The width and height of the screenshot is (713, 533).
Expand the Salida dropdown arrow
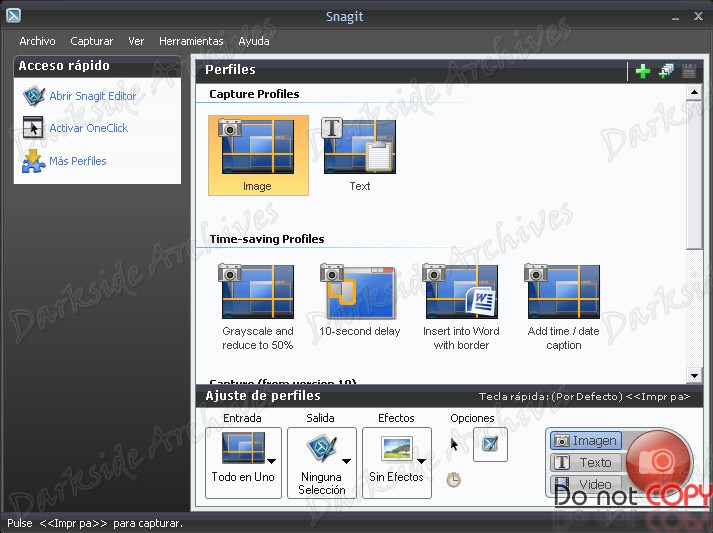(x=346, y=461)
